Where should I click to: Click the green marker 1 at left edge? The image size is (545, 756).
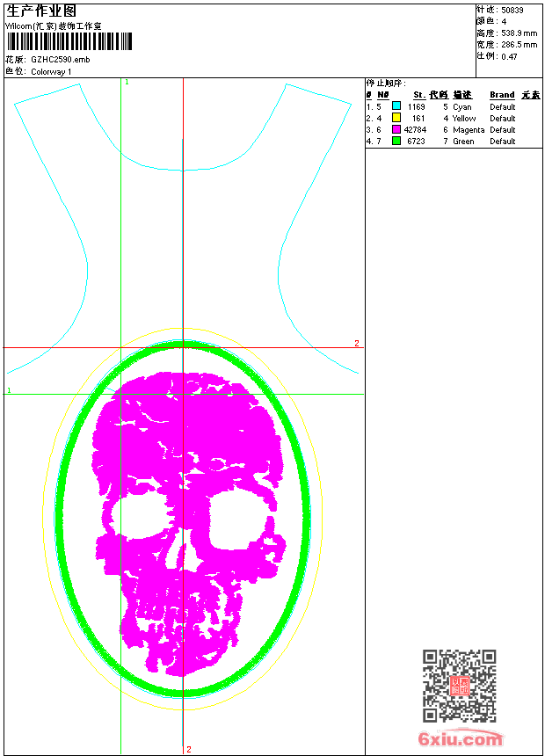click(x=9, y=389)
